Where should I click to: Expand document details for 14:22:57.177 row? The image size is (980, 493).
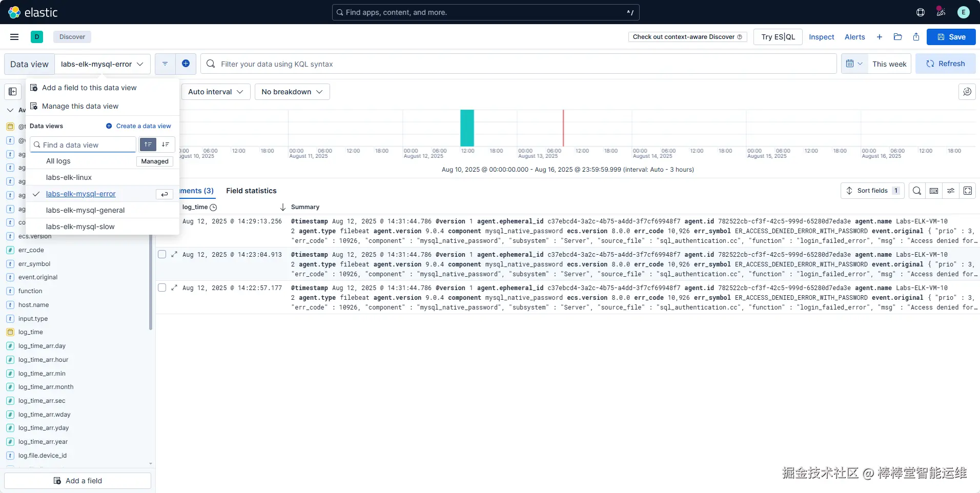coord(174,287)
